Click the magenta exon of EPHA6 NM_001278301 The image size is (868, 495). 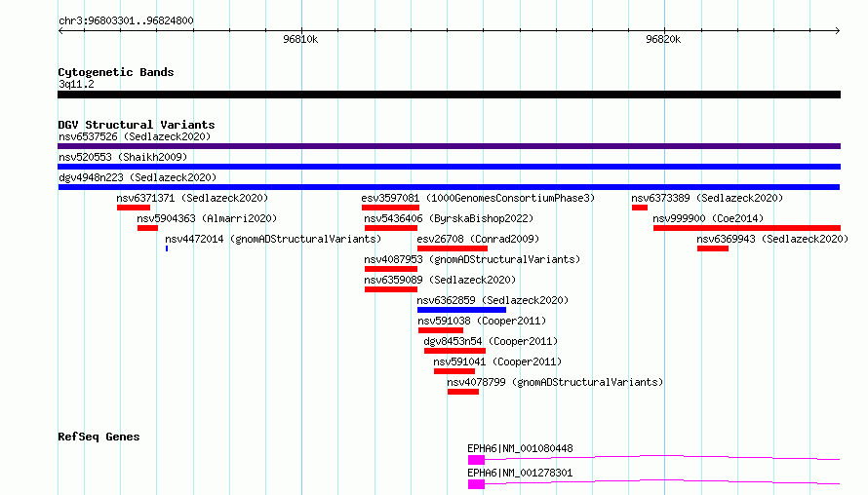click(x=476, y=484)
